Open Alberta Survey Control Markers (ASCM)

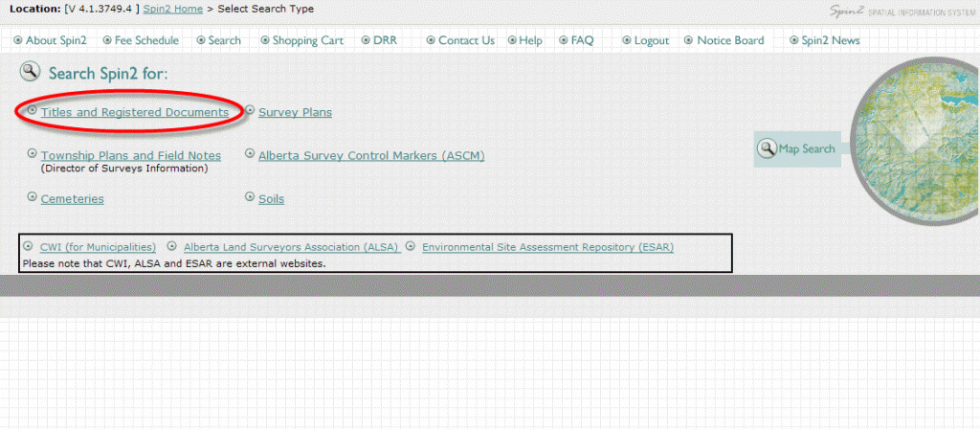371,155
